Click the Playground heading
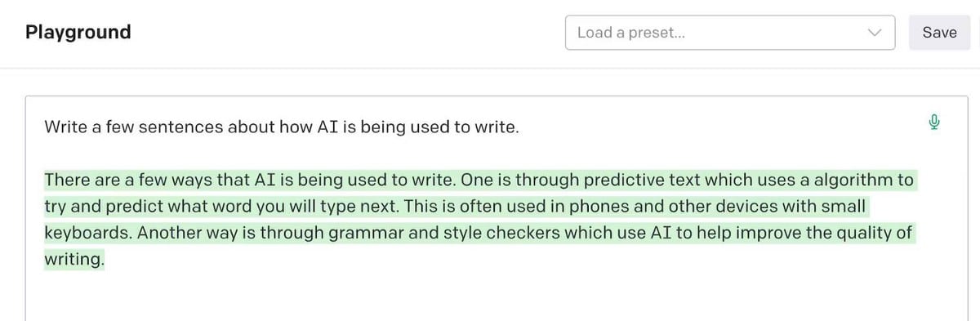 click(x=78, y=32)
